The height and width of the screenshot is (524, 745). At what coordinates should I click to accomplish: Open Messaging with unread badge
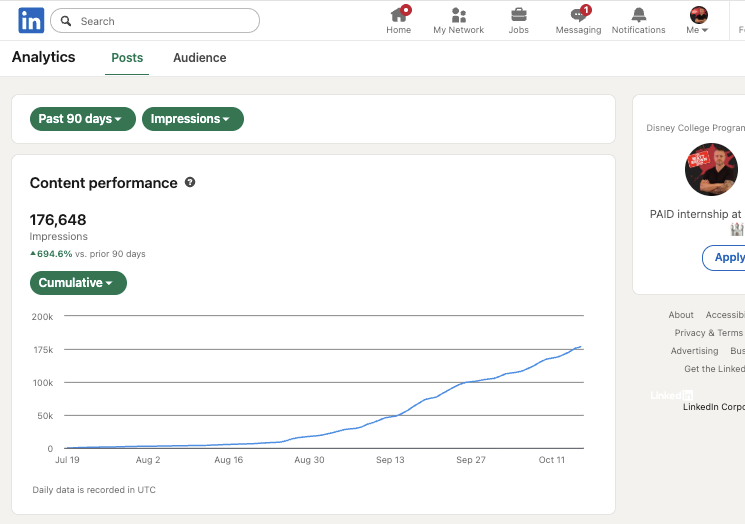pyautogui.click(x=578, y=15)
